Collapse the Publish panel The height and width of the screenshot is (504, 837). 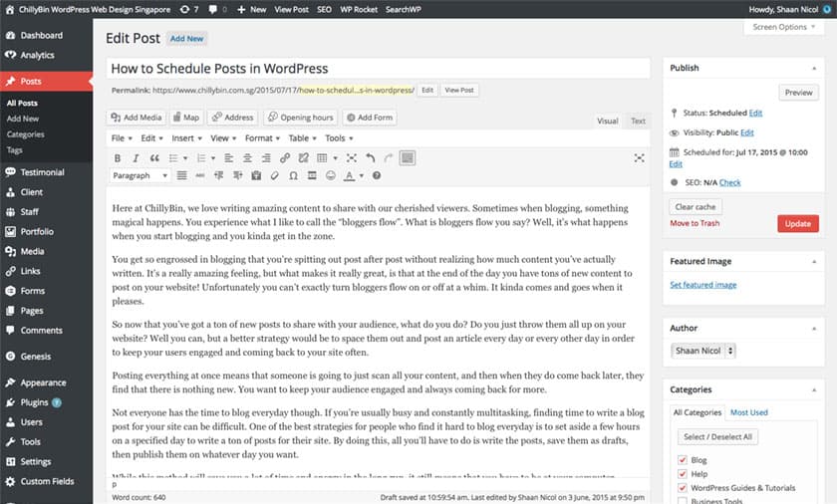(814, 69)
